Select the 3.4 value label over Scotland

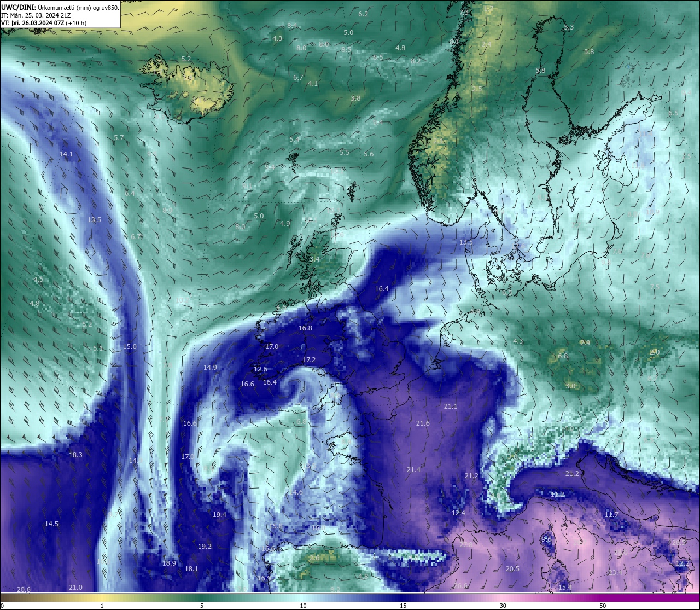314,259
